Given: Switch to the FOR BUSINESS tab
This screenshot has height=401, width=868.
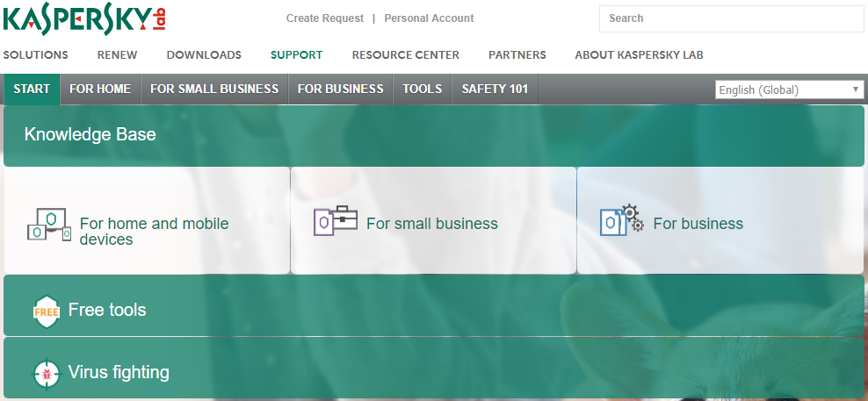Looking at the screenshot, I should pyautogui.click(x=341, y=89).
